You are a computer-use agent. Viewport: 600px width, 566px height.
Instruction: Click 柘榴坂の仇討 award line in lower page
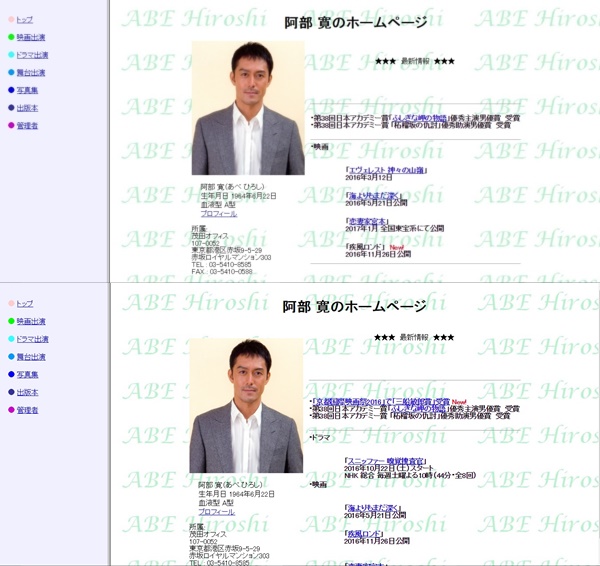411,416
